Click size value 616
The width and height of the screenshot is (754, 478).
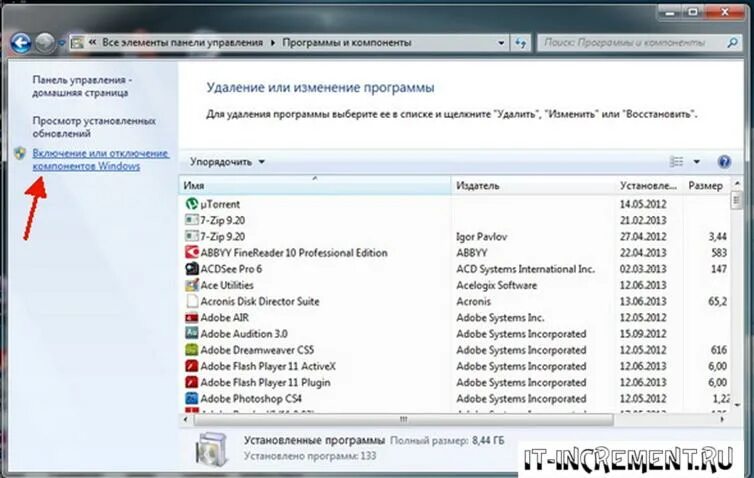click(719, 350)
